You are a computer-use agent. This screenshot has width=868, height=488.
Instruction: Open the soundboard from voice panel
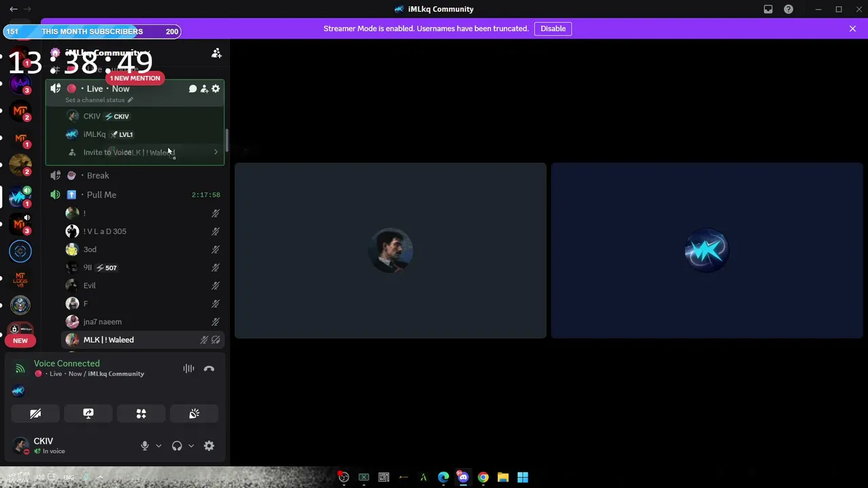tap(194, 413)
